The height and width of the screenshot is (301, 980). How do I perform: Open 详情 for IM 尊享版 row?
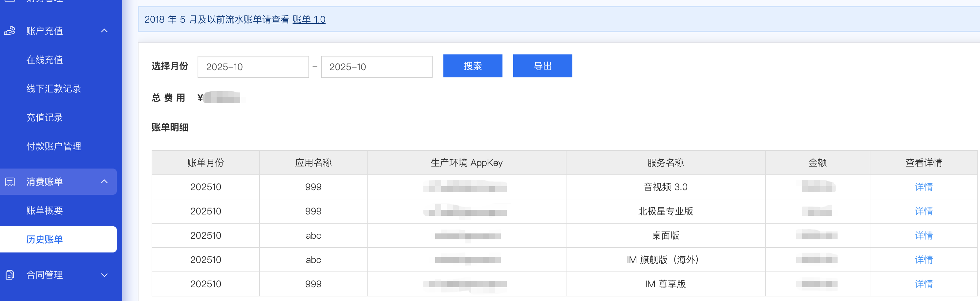coord(923,284)
